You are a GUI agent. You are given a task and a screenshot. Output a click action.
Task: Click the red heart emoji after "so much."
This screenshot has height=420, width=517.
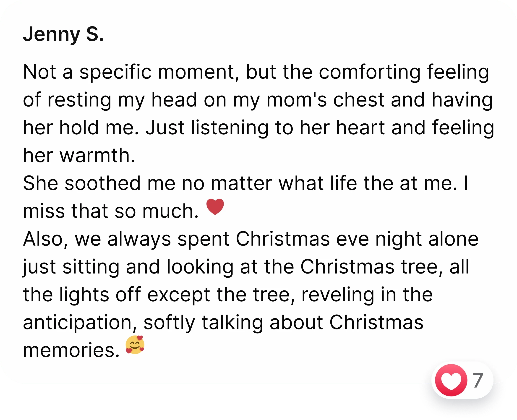tap(215, 207)
